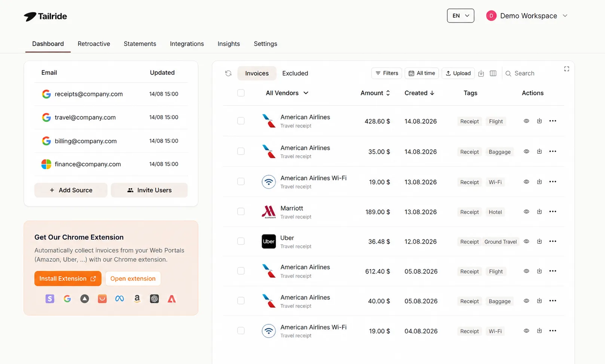The height and width of the screenshot is (364, 605).
Task: Click the Upload button
Action: [458, 73]
